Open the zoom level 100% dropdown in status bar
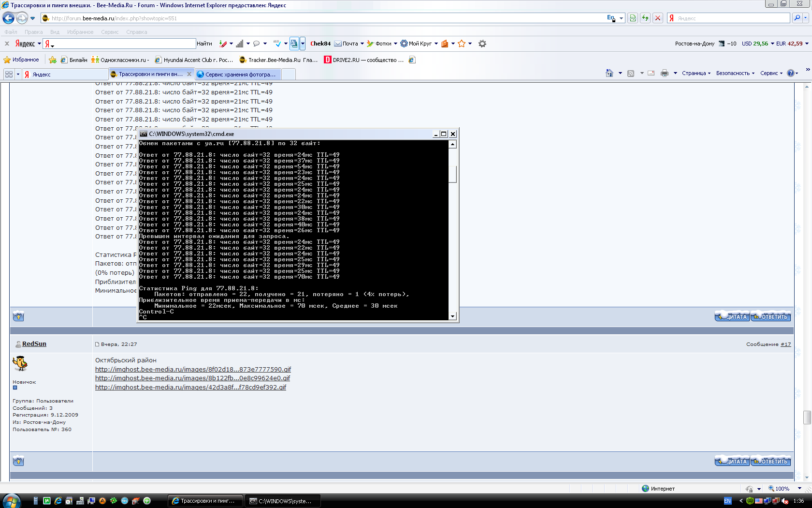The image size is (812, 508). pos(799,489)
